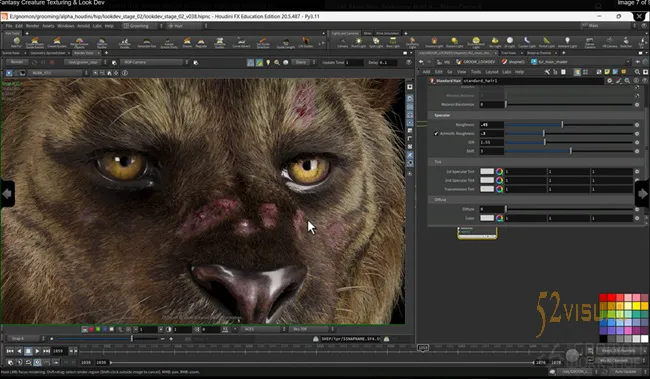Collapse the Diffuse parameter section
The width and height of the screenshot is (650, 379).
pos(440,199)
